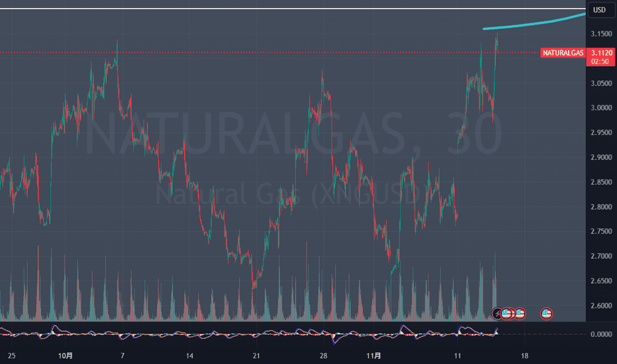Click the 28 date label on time axis
The image size is (617, 364).
[x=324, y=356]
